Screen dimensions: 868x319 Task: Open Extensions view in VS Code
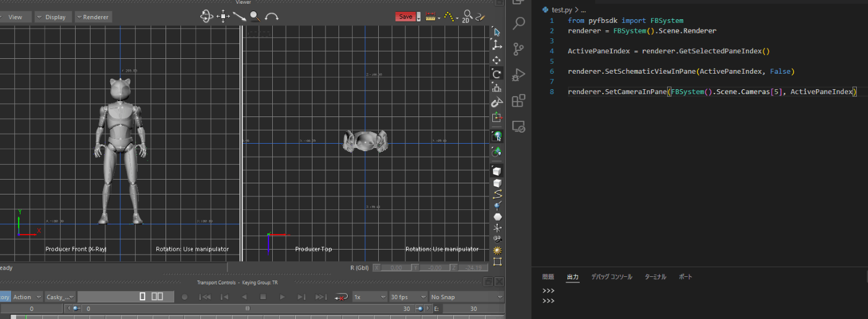(x=519, y=101)
